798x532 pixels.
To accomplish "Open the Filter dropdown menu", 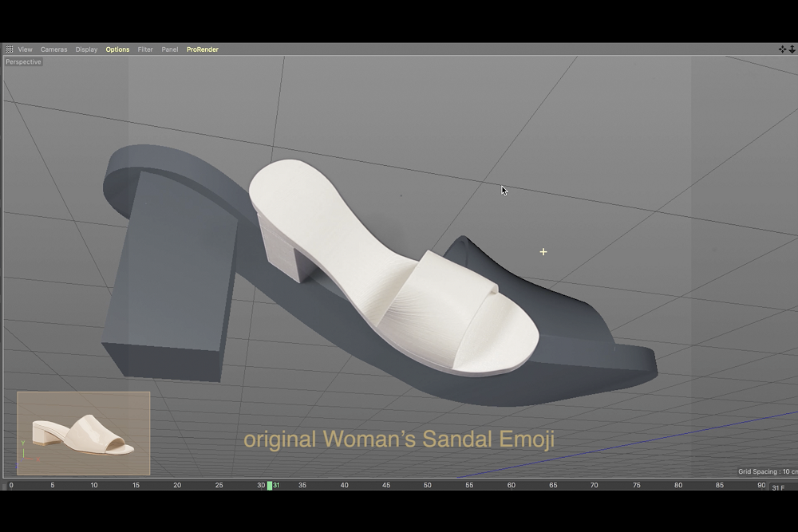I will click(x=145, y=49).
